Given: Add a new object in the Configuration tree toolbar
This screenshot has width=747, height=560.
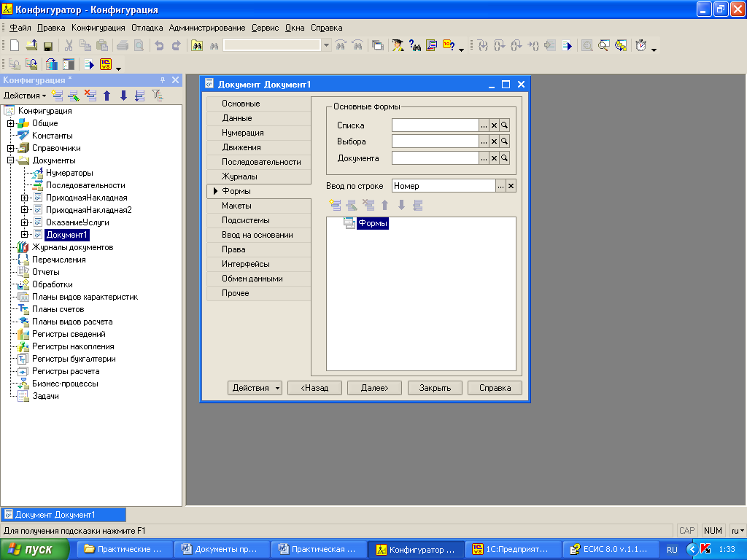Looking at the screenshot, I should coord(57,96).
